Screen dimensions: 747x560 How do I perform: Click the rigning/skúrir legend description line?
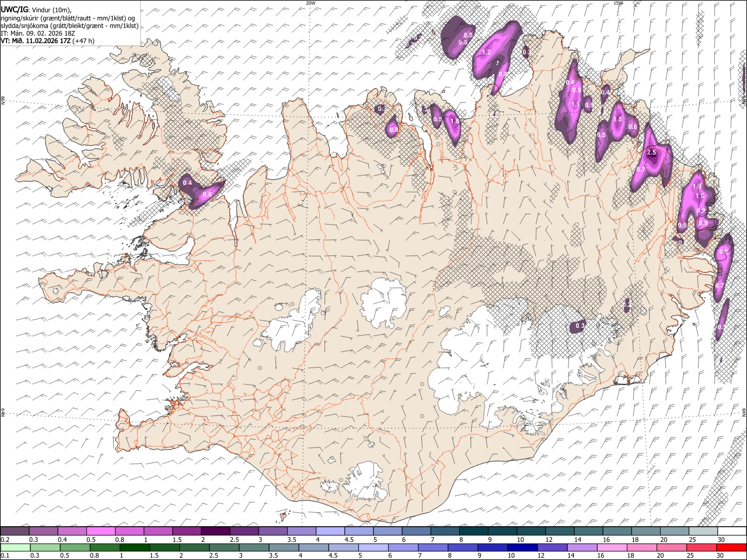pos(68,18)
